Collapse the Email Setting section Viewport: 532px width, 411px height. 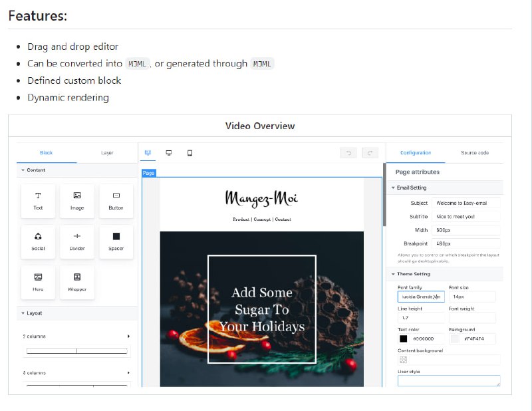[x=393, y=188]
